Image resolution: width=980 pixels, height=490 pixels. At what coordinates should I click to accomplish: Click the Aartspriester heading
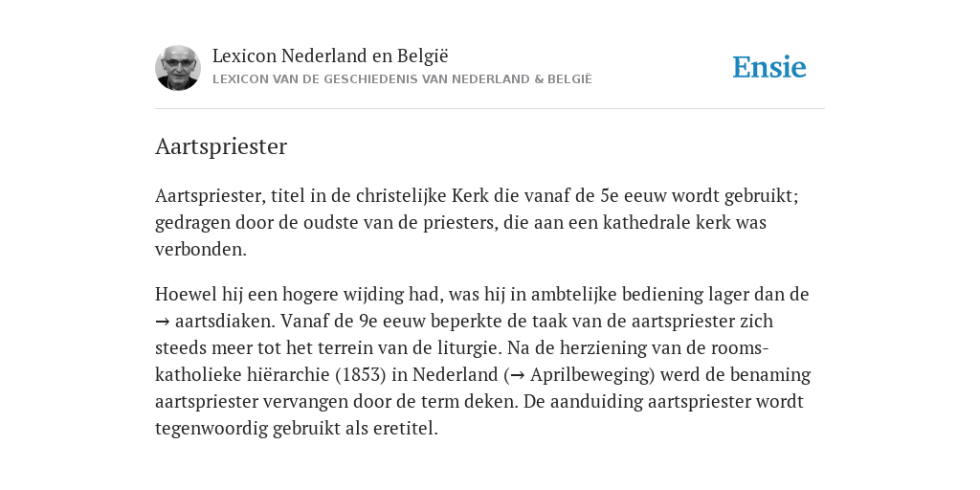(221, 146)
